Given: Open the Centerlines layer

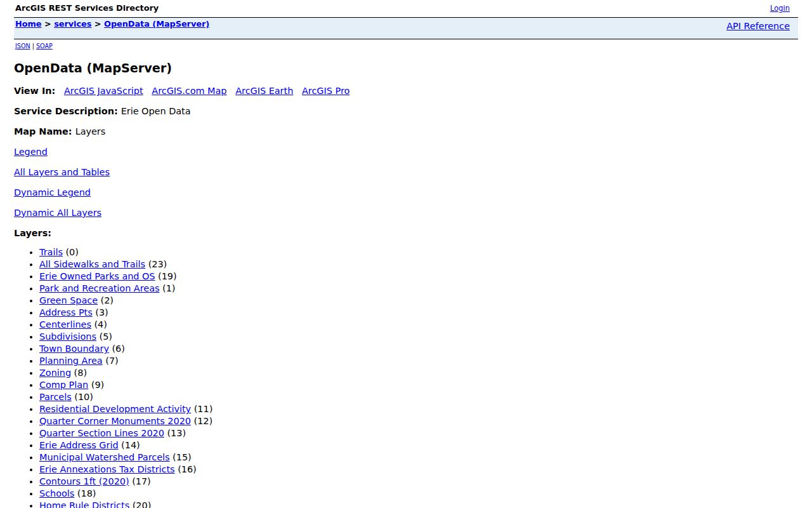Looking at the screenshot, I should 65,324.
